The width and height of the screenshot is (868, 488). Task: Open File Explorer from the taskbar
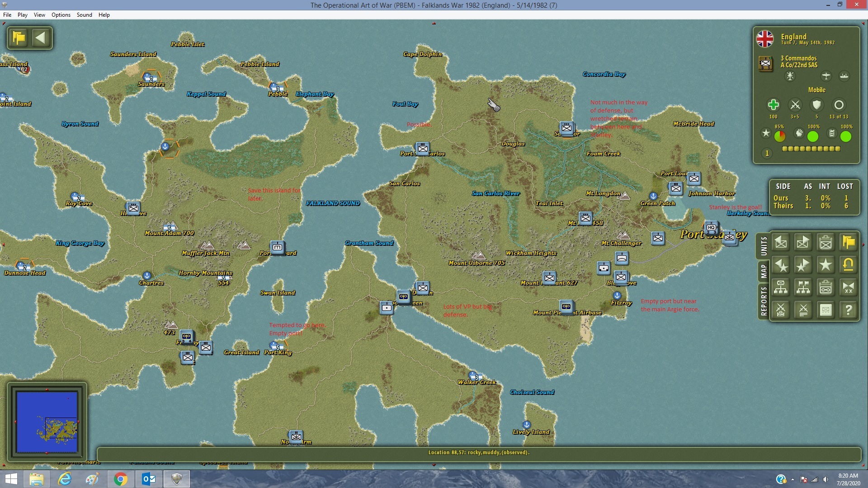coord(37,479)
